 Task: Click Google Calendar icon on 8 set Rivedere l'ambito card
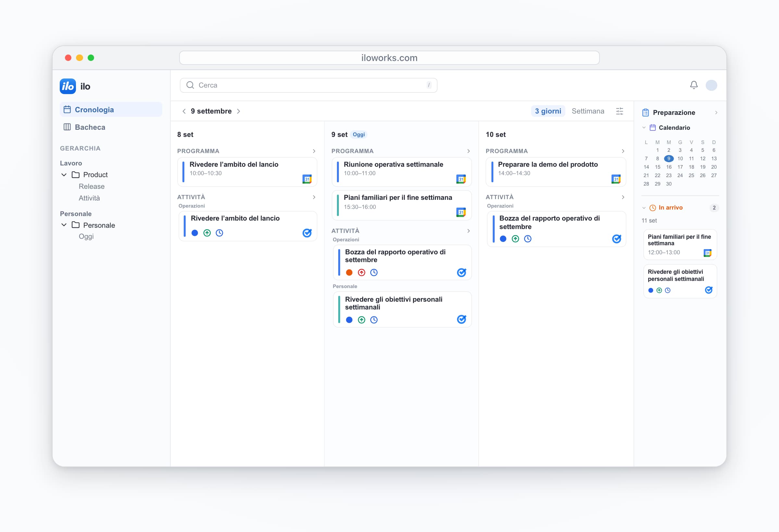pyautogui.click(x=307, y=179)
